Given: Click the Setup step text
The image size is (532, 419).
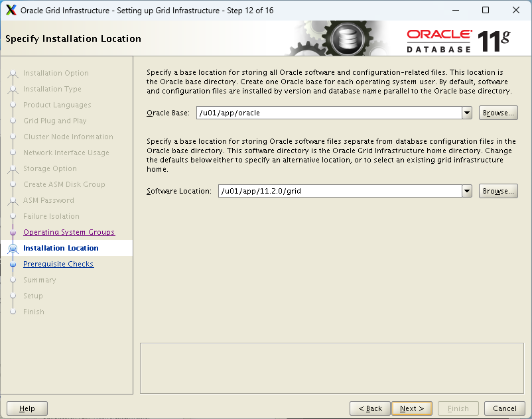Looking at the screenshot, I should coord(33,296).
